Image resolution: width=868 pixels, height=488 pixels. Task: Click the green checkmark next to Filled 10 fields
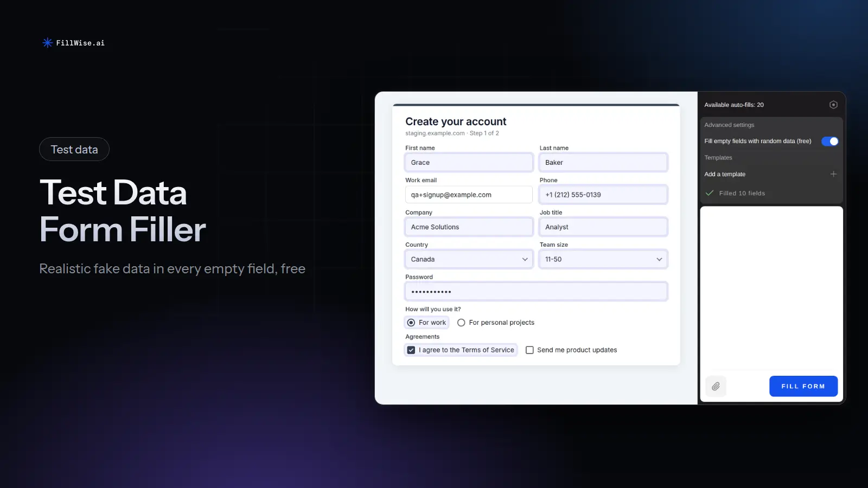709,193
